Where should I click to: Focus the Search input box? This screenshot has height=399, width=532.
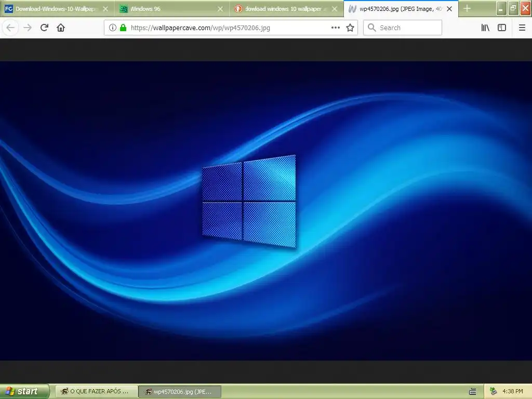[x=403, y=28]
